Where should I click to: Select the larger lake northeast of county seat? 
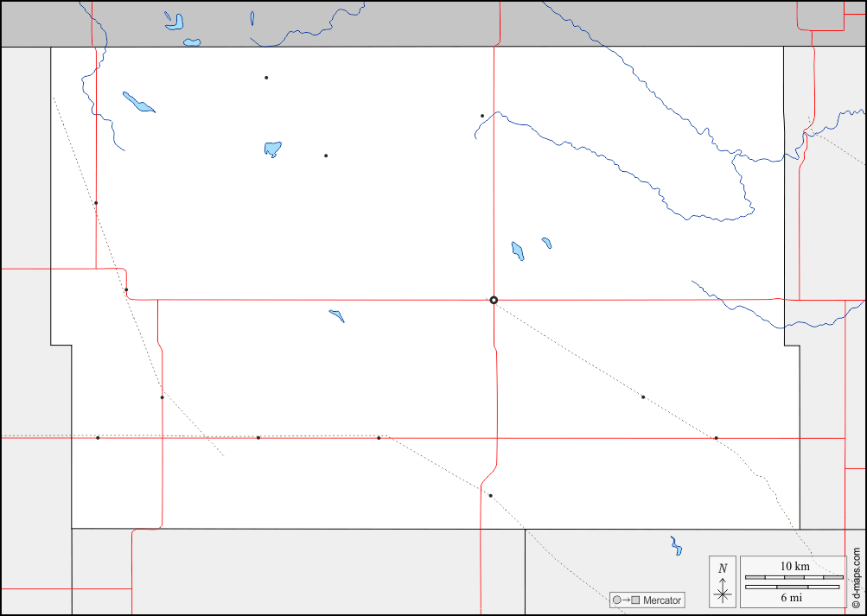click(518, 251)
